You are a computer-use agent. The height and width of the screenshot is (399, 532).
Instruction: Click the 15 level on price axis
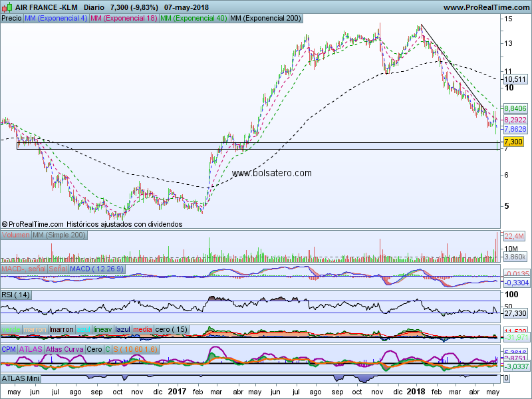click(x=508, y=19)
